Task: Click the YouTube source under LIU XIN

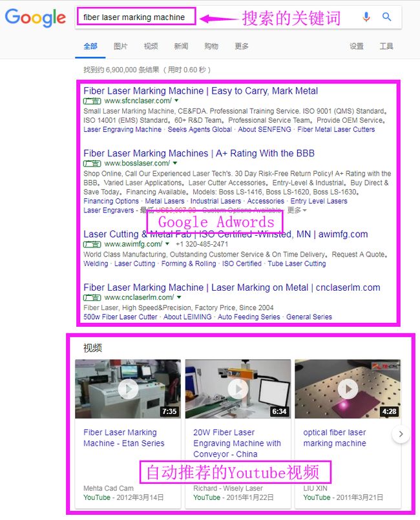Action: (x=317, y=497)
